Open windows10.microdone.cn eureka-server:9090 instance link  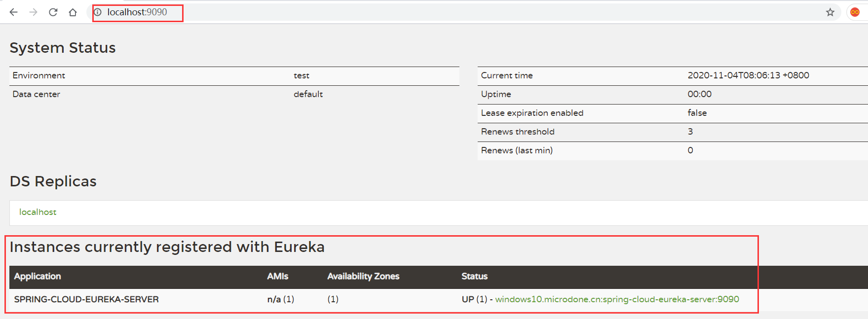pyautogui.click(x=617, y=299)
